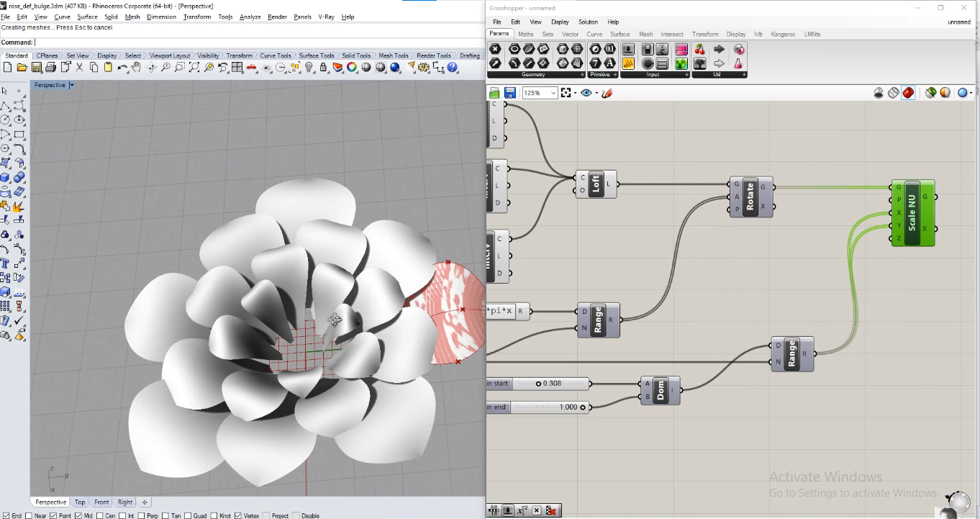Image resolution: width=980 pixels, height=519 pixels.
Task: Click the blue Help question mark icon
Action: [453, 67]
